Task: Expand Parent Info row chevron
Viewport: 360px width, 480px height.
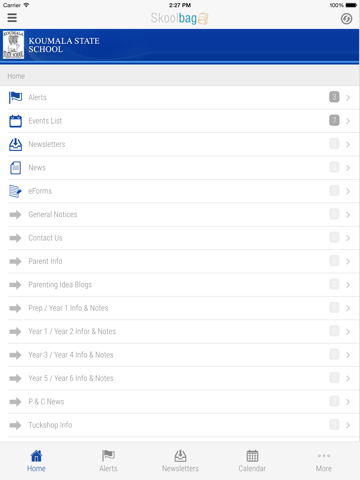Action: point(348,261)
